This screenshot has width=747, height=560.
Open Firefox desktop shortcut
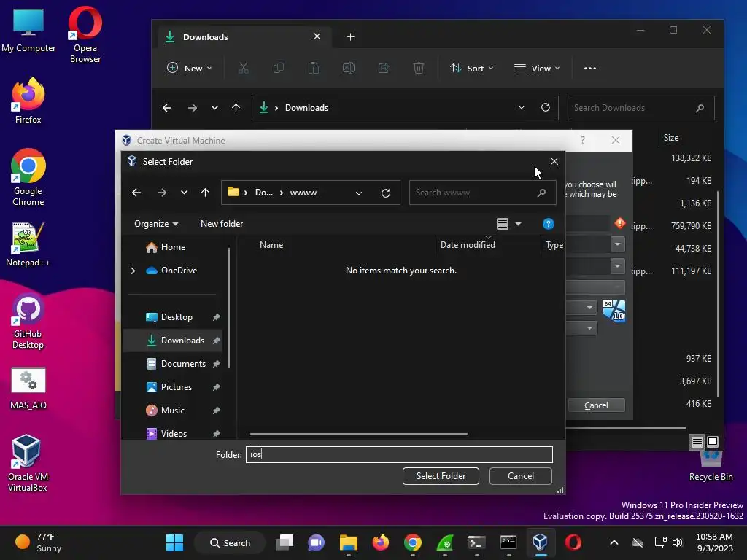[x=28, y=101]
